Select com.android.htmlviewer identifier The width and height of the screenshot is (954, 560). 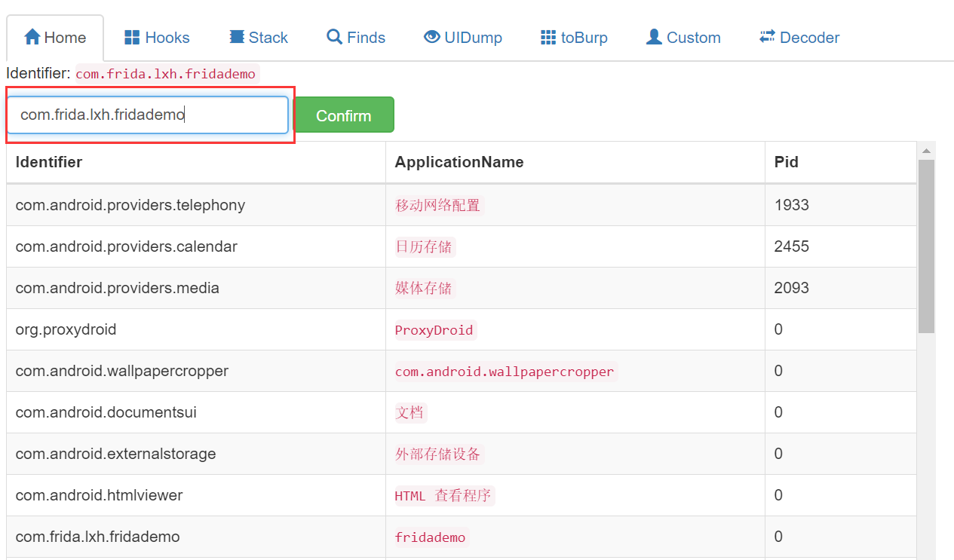(x=100, y=495)
